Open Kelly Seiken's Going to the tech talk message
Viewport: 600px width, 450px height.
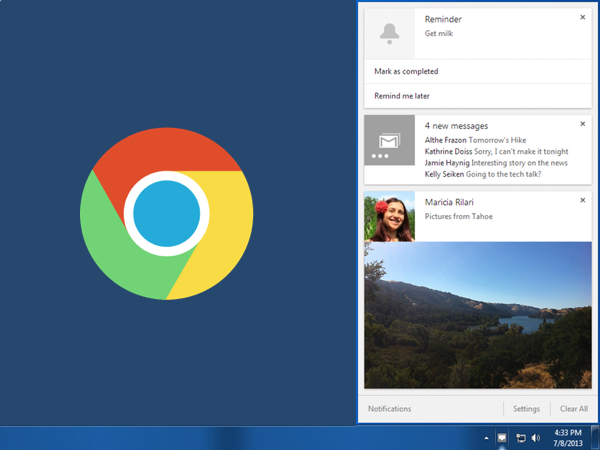point(483,174)
